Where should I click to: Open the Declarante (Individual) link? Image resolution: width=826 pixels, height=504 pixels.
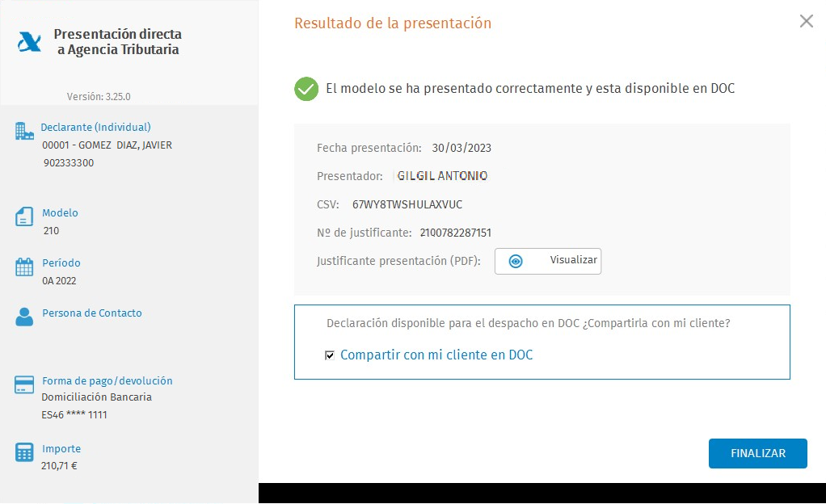[x=95, y=127]
